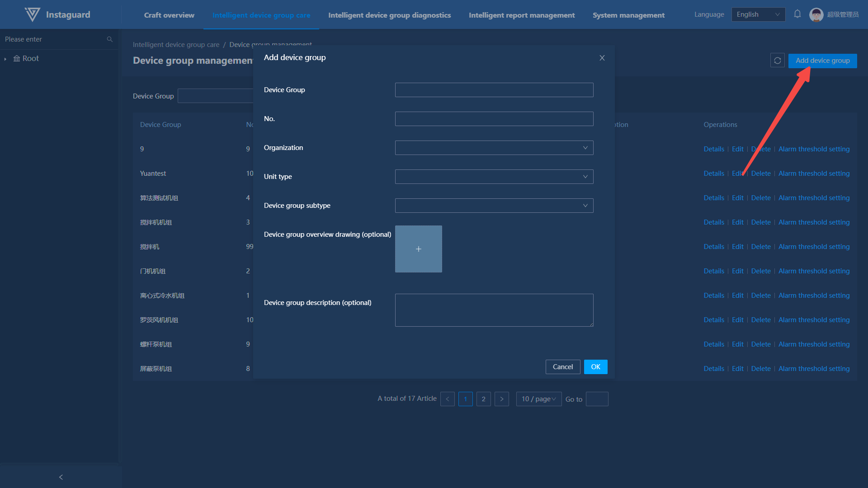Click the refresh icon button

pos(778,61)
